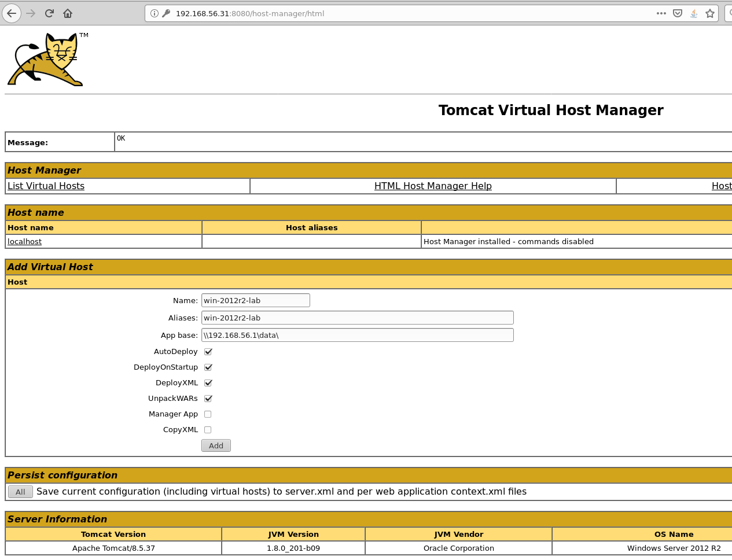Open the HTML Host Manager Help link

(433, 186)
